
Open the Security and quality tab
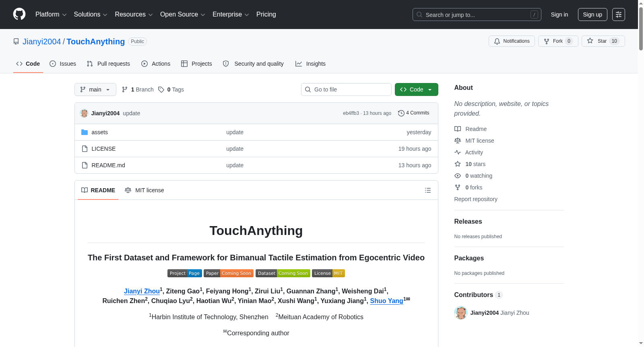253,64
